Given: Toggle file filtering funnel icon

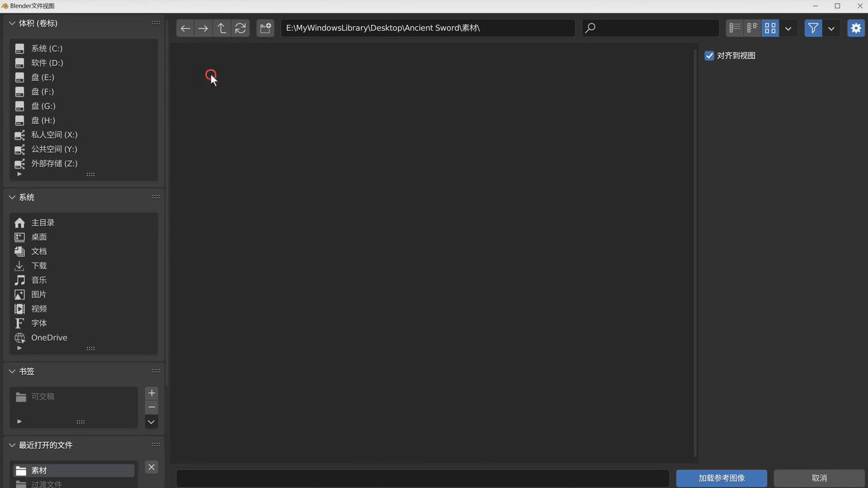Looking at the screenshot, I should coord(813,28).
